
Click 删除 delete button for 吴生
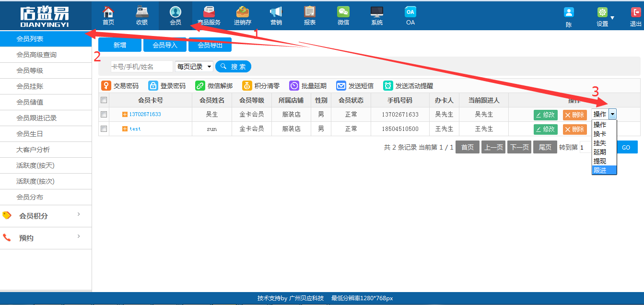[x=575, y=115]
